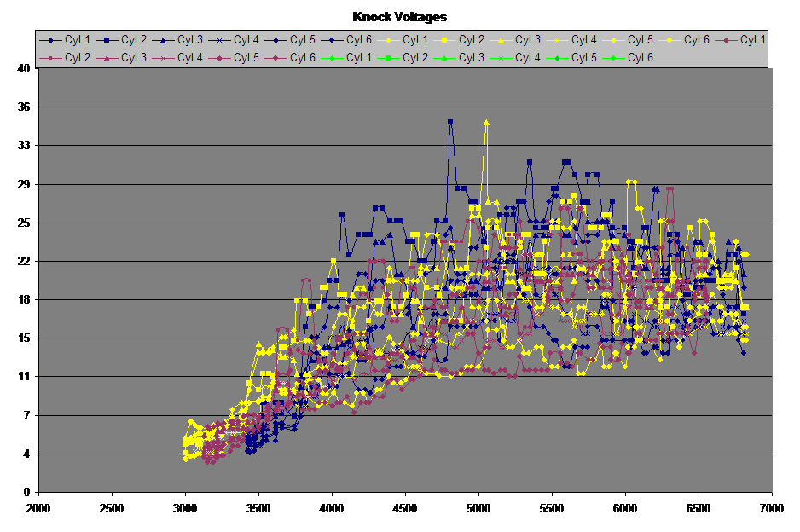
Task: Click the navy triangle Cyl 3 legend marker
Action: 164,39
